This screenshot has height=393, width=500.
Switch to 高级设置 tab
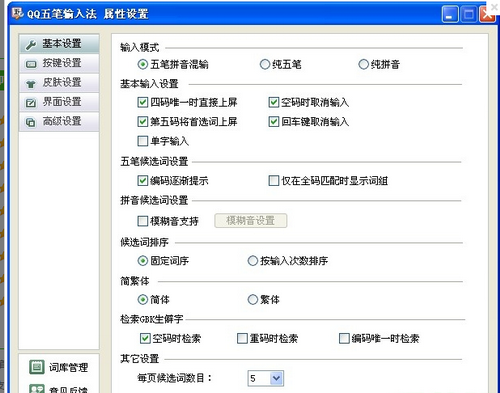pyautogui.click(x=59, y=121)
